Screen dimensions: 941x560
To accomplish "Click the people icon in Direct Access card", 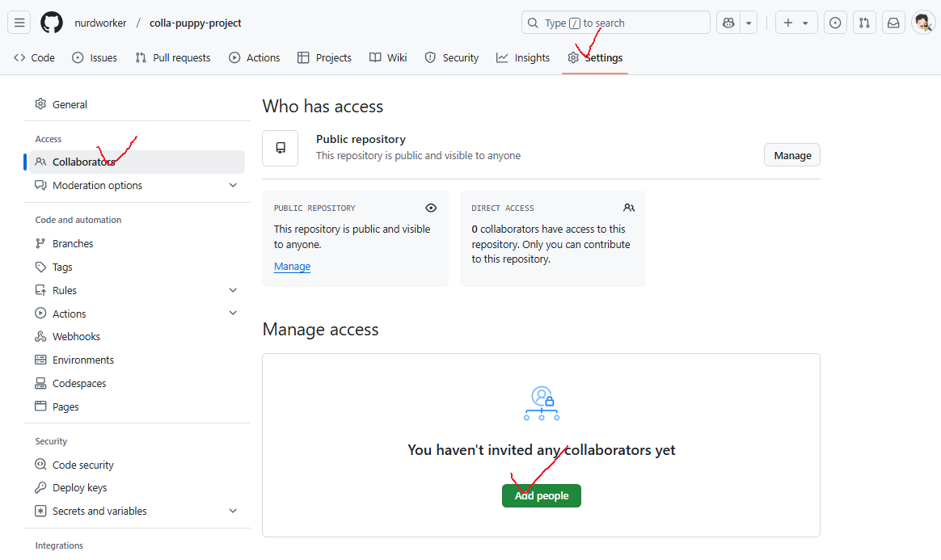I will 629,208.
